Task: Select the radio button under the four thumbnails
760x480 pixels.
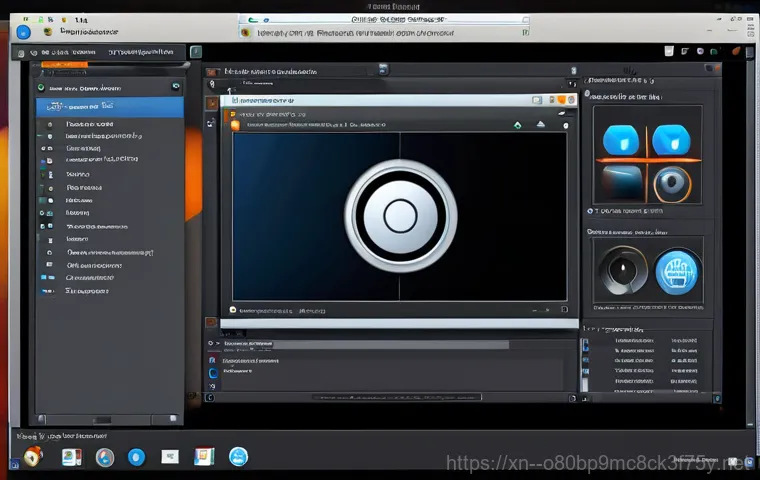Action: pyautogui.click(x=590, y=211)
